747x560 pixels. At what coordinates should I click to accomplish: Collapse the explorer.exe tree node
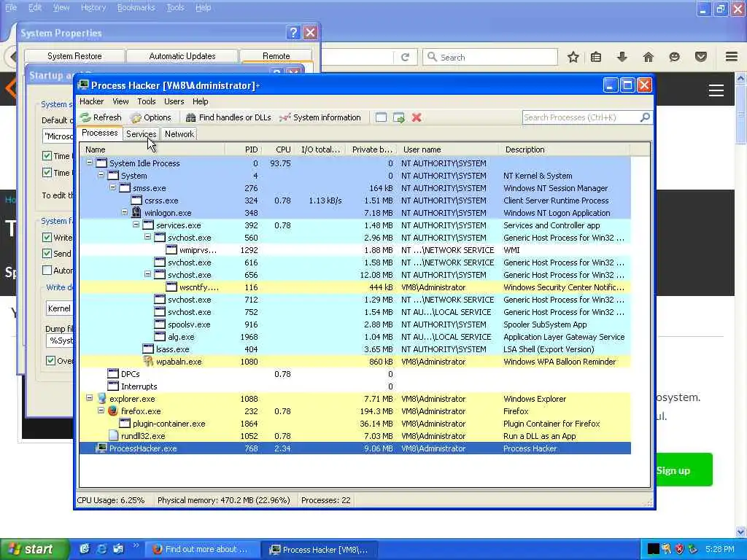click(89, 397)
